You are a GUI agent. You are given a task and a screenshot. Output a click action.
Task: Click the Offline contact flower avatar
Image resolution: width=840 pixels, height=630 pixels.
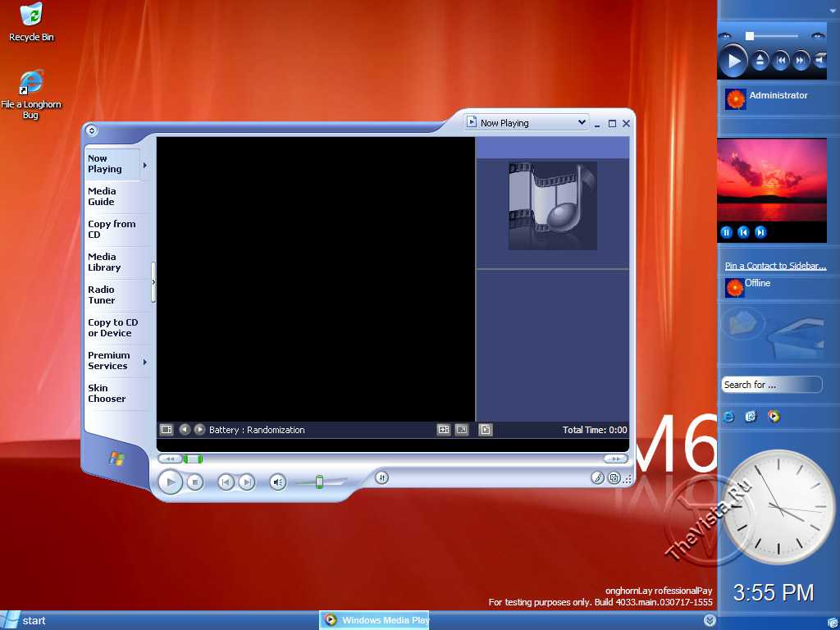click(x=734, y=288)
